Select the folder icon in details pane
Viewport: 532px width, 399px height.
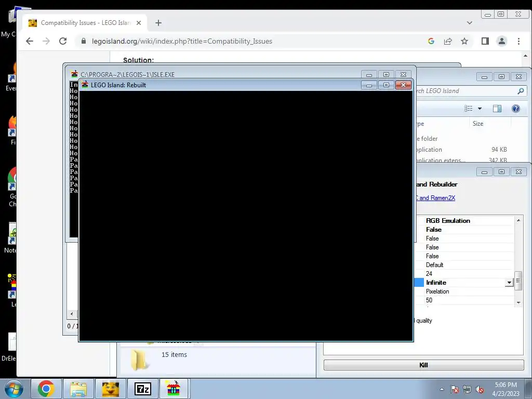point(139,360)
